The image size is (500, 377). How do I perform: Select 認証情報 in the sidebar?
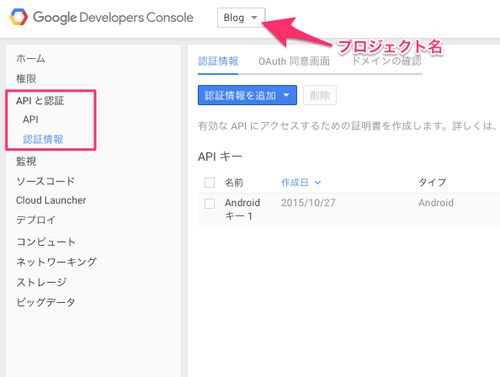[43, 139]
